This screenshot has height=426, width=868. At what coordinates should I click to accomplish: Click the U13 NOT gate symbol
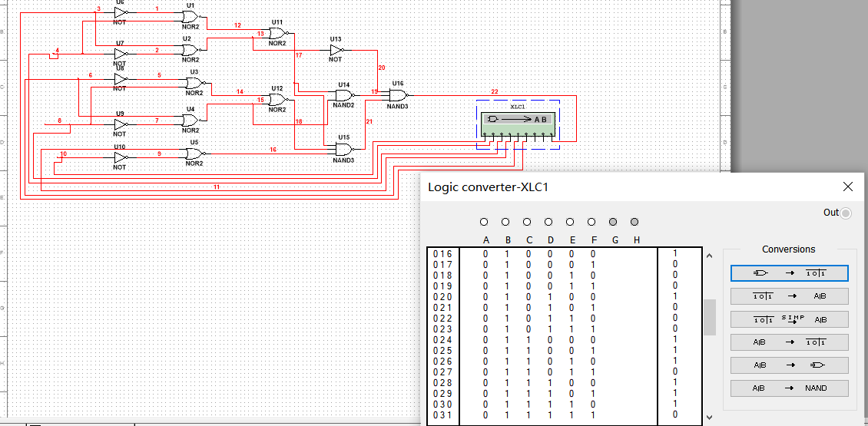point(336,51)
